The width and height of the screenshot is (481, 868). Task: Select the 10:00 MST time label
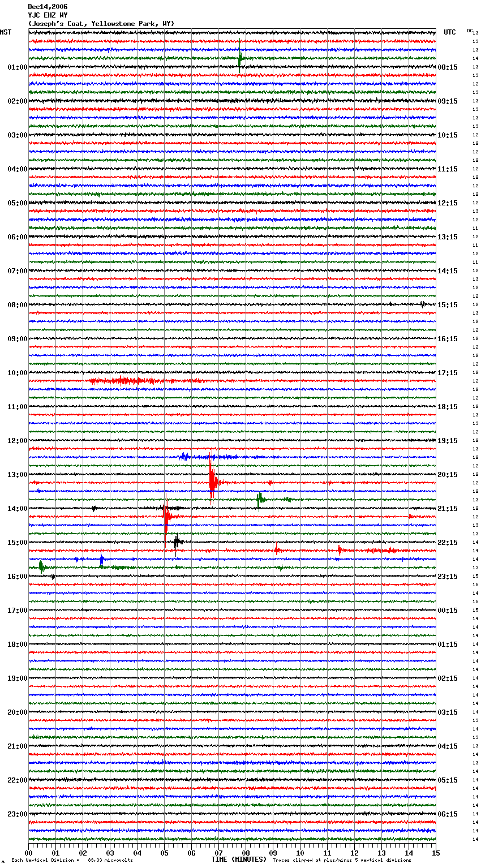pyautogui.click(x=17, y=373)
